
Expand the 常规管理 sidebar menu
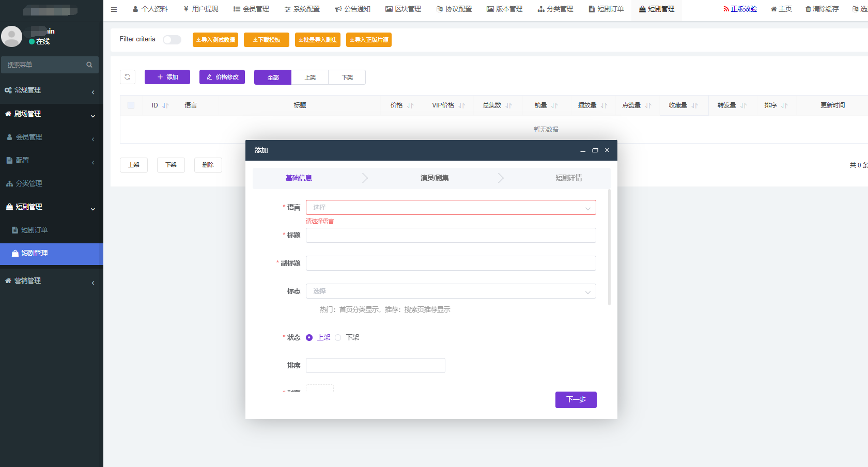tap(50, 90)
